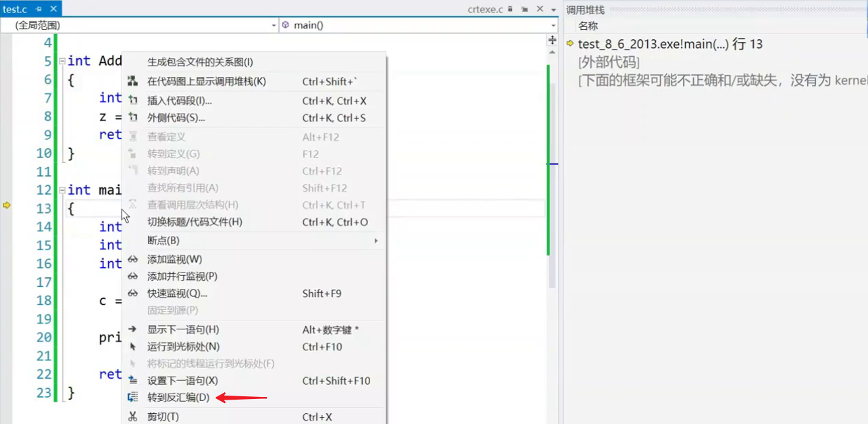Click the editor split handle icon
The height and width of the screenshot is (424, 868).
(553, 41)
